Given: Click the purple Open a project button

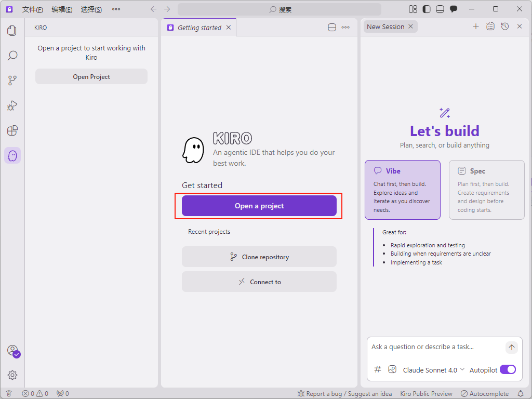Looking at the screenshot, I should coord(259,206).
